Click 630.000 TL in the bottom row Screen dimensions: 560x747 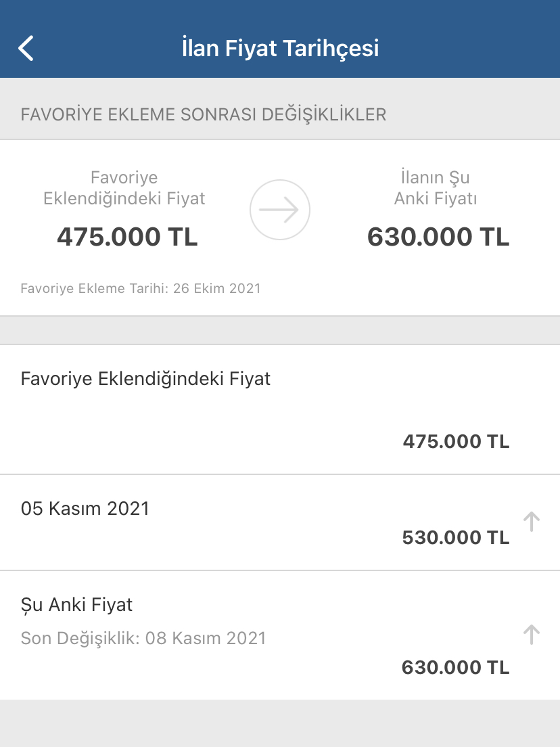tap(455, 668)
